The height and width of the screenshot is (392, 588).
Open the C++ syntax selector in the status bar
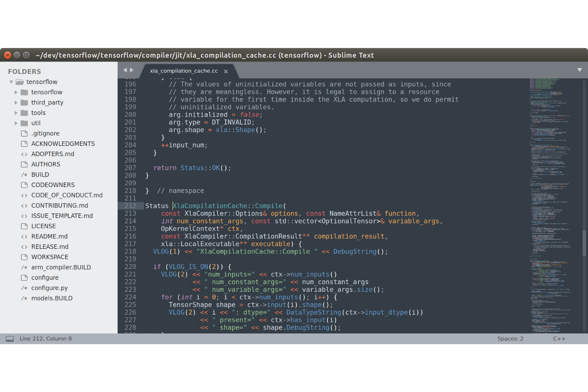(x=559, y=338)
